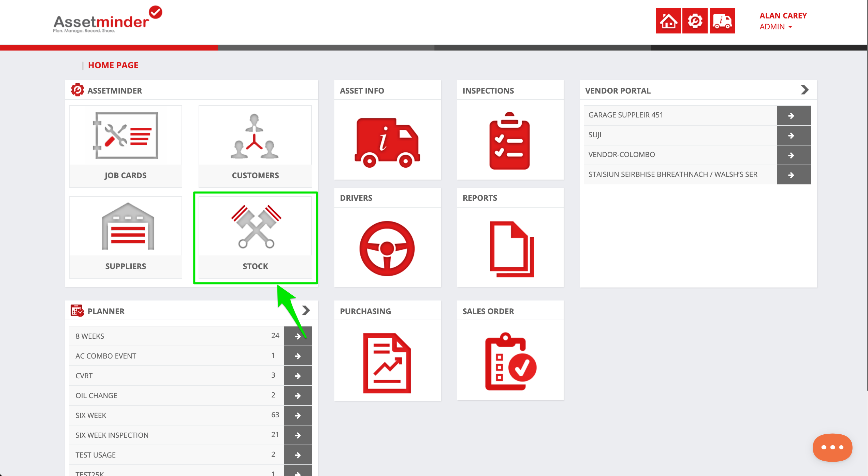Click the arrow for Vendor-Colombo
The width and height of the screenshot is (868, 476).
click(x=794, y=155)
